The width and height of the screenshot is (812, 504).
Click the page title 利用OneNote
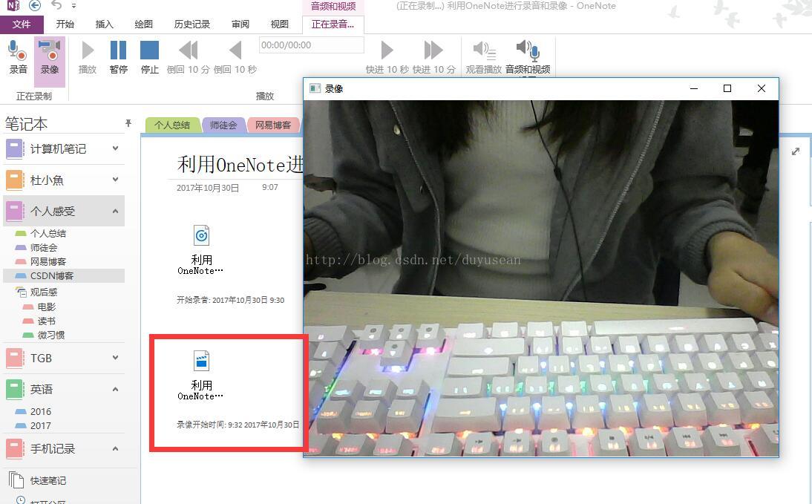[240, 165]
